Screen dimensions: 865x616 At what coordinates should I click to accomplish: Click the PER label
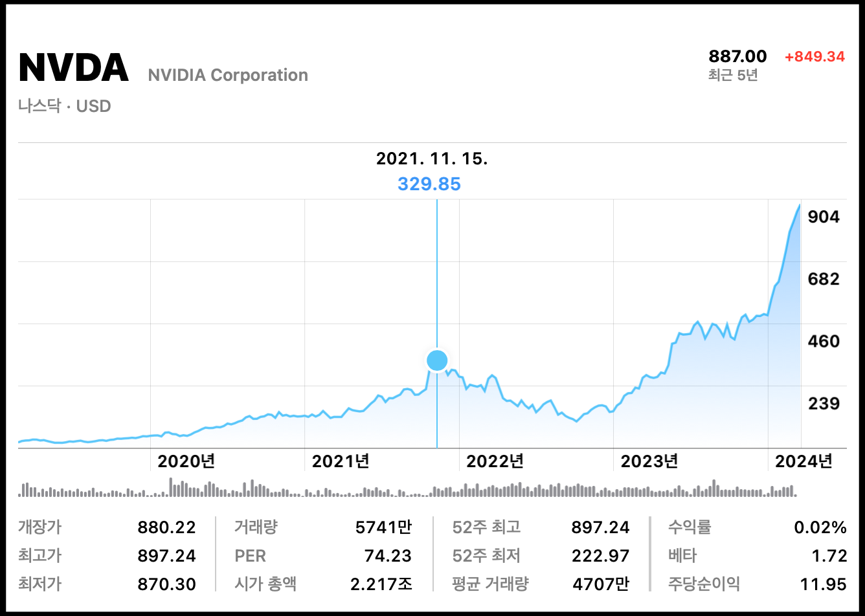[x=250, y=556]
